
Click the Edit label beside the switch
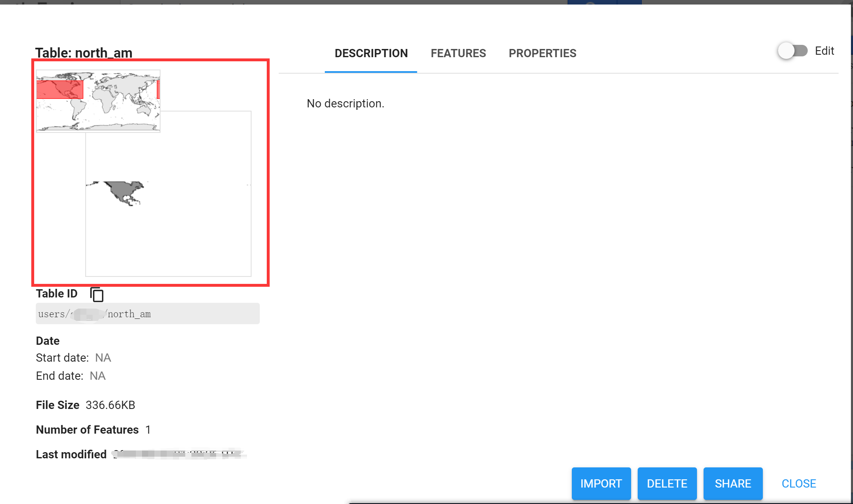click(824, 51)
